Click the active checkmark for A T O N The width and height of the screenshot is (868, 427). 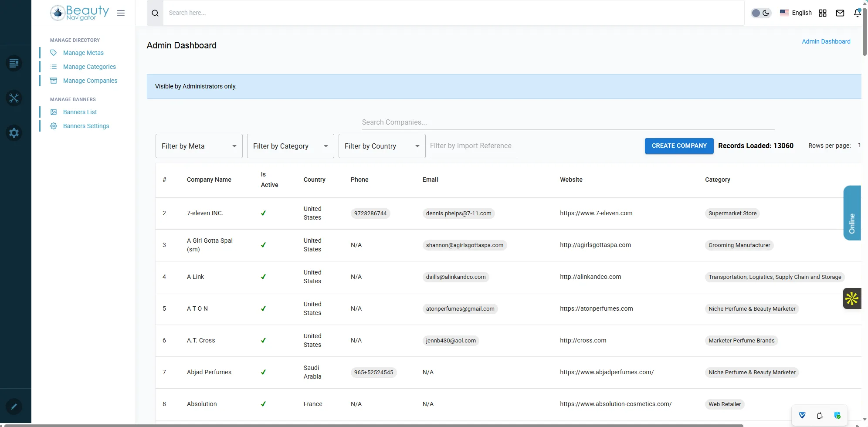263,308
